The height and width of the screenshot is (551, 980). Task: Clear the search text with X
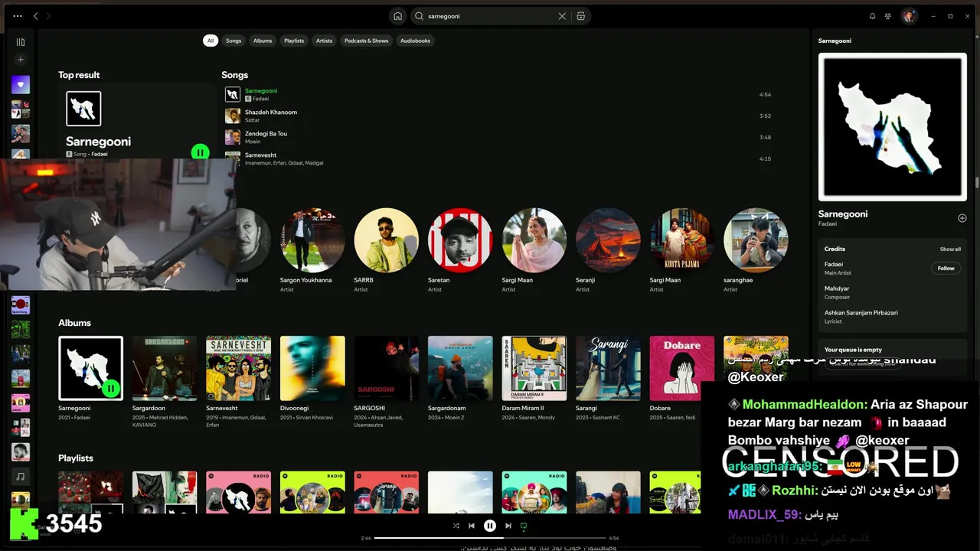coord(562,16)
